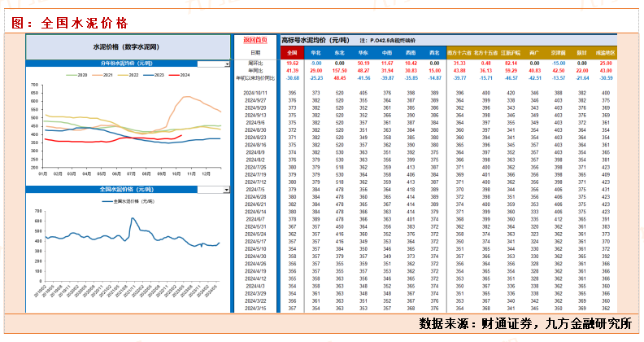Select the 陕甘 column header
The height and width of the screenshot is (342, 644).
pyautogui.click(x=581, y=53)
